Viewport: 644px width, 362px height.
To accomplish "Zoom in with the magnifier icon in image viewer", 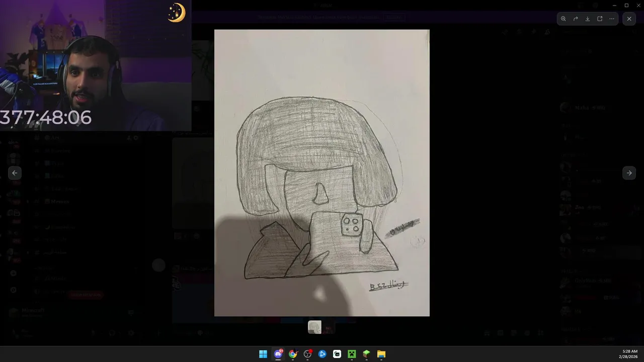I will pos(563,19).
